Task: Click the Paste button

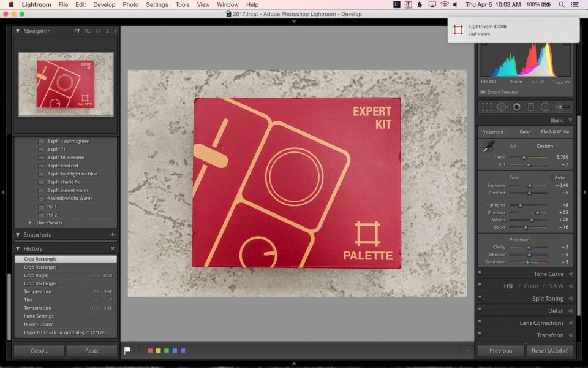Action: 92,351
